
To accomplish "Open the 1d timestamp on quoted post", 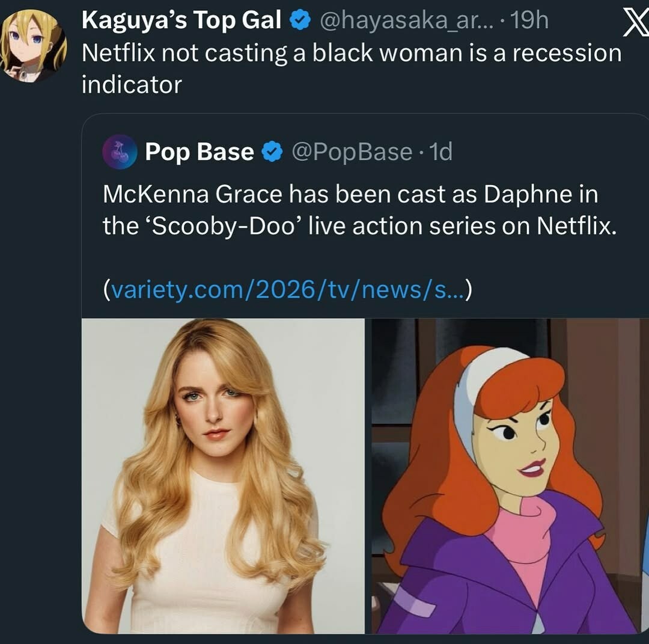I will pyautogui.click(x=440, y=152).
